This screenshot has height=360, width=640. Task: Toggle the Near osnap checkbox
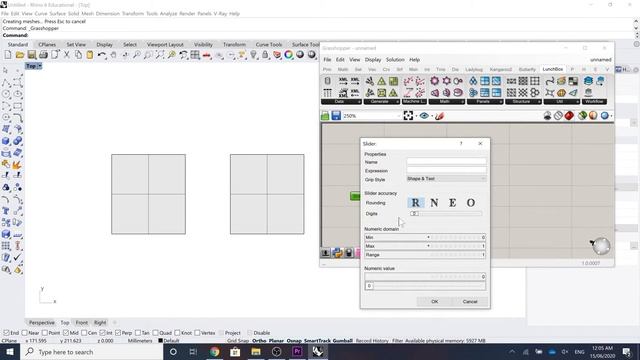(24, 333)
